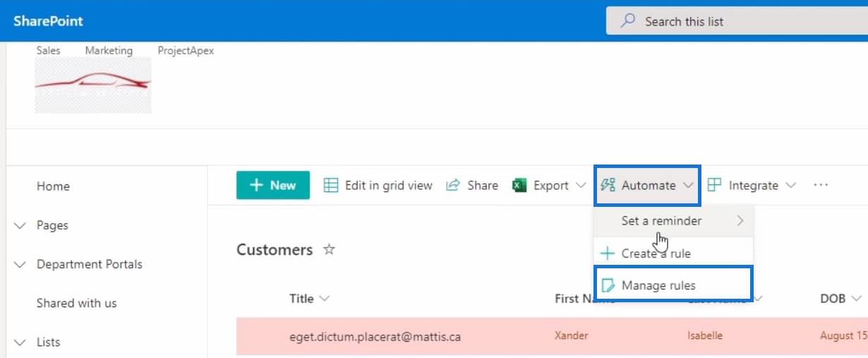Open the Sales navigation link

pos(49,50)
